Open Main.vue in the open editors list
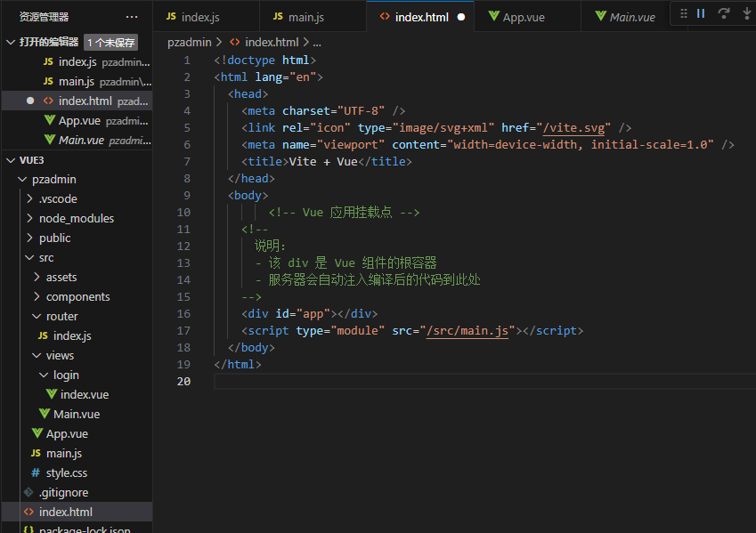Viewport: 756px width, 533px height. pos(77,141)
